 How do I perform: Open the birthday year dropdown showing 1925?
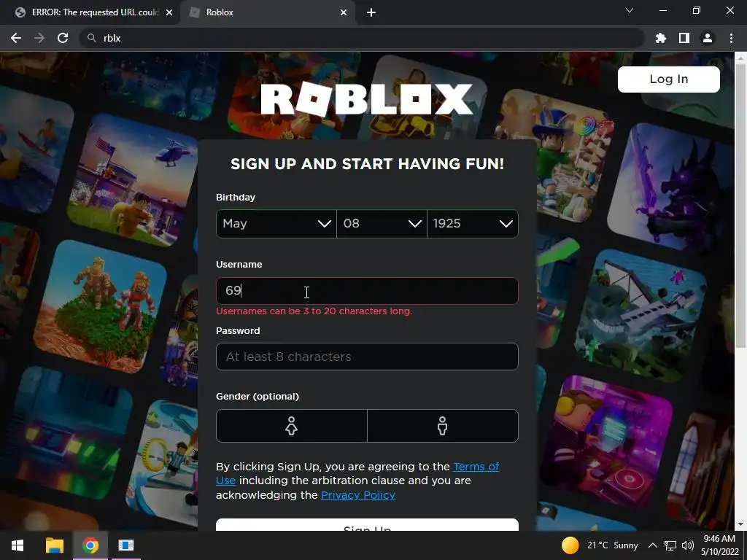(x=473, y=223)
